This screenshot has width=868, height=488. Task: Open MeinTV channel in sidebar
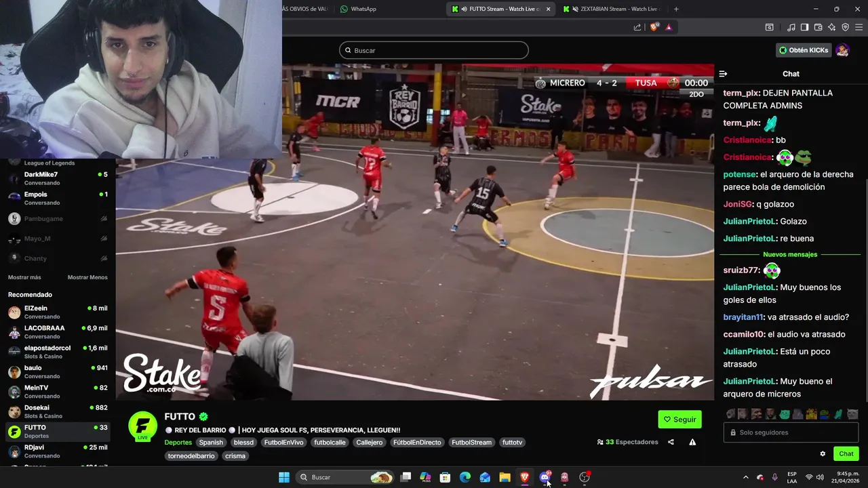tap(58, 392)
